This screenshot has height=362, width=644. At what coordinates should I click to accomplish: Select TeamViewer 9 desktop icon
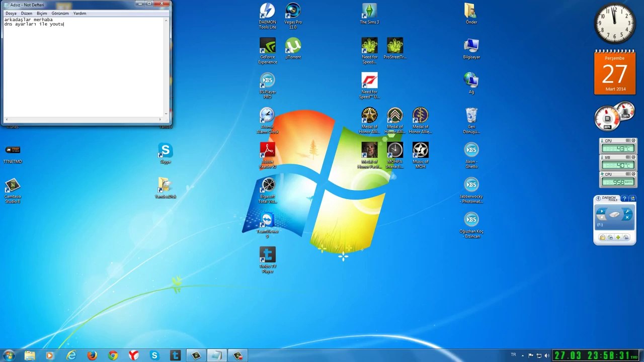(x=267, y=225)
